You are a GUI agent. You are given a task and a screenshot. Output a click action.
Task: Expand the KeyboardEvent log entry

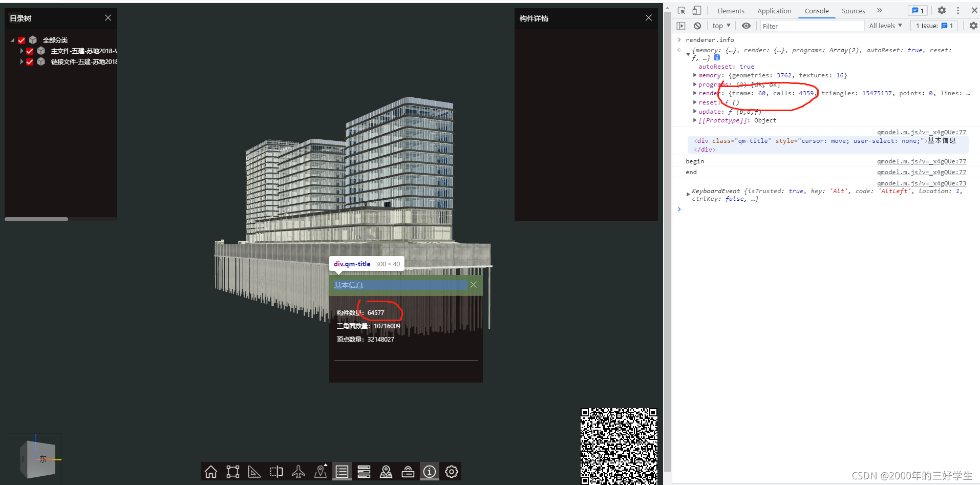[x=688, y=195]
